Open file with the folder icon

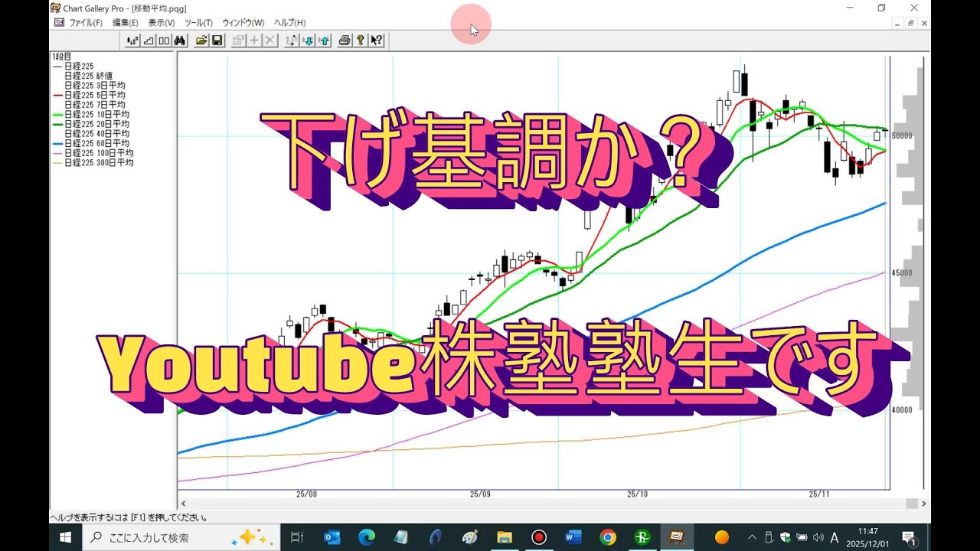(201, 41)
